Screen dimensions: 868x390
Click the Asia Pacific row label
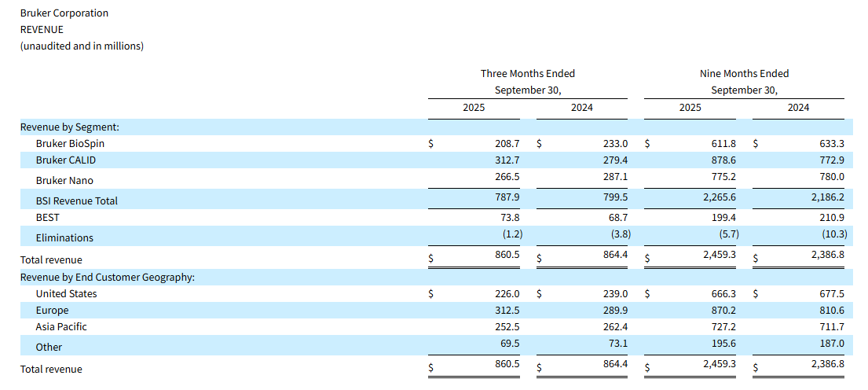pos(61,326)
